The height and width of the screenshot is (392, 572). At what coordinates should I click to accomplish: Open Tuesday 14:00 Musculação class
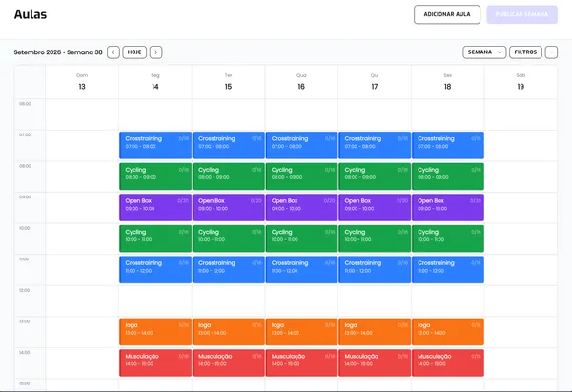(229, 362)
